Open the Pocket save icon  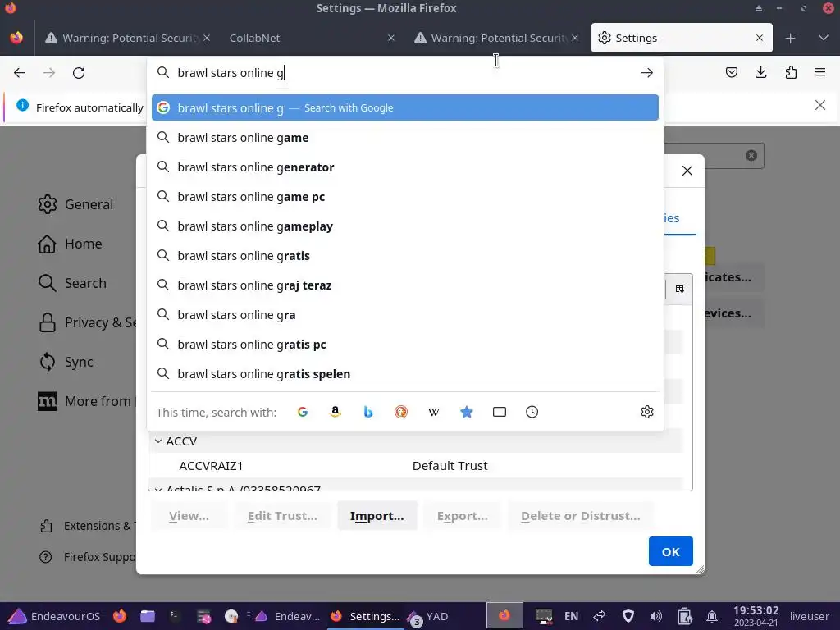tap(731, 72)
